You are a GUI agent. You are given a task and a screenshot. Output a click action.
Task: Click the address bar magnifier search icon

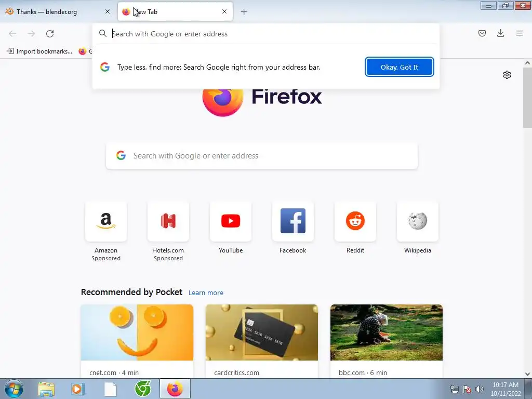[x=103, y=33]
